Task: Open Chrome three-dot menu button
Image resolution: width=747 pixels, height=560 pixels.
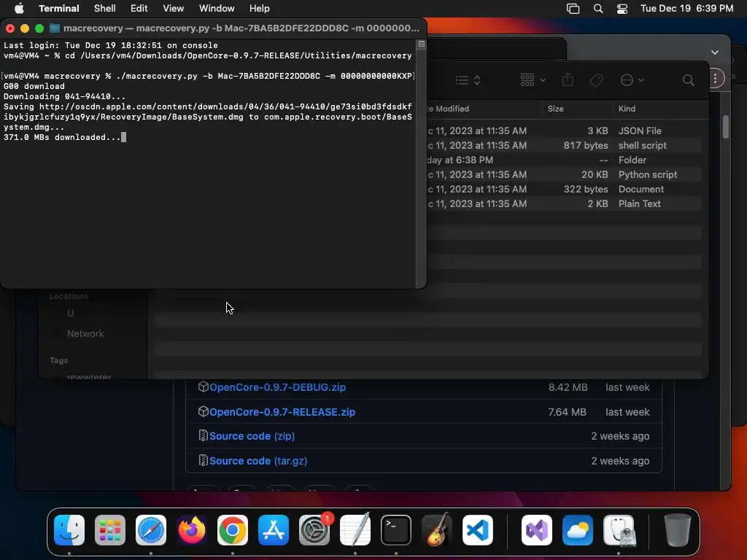Action: pyautogui.click(x=715, y=79)
